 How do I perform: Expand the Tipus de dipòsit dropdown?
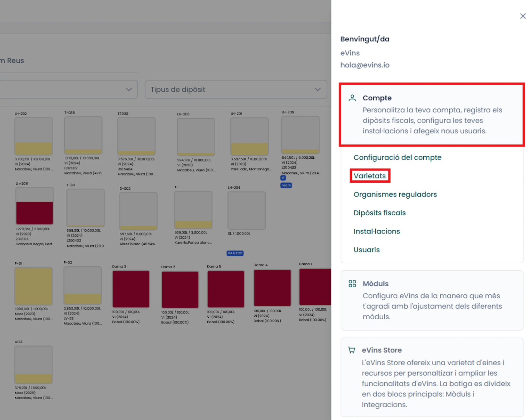tap(236, 89)
